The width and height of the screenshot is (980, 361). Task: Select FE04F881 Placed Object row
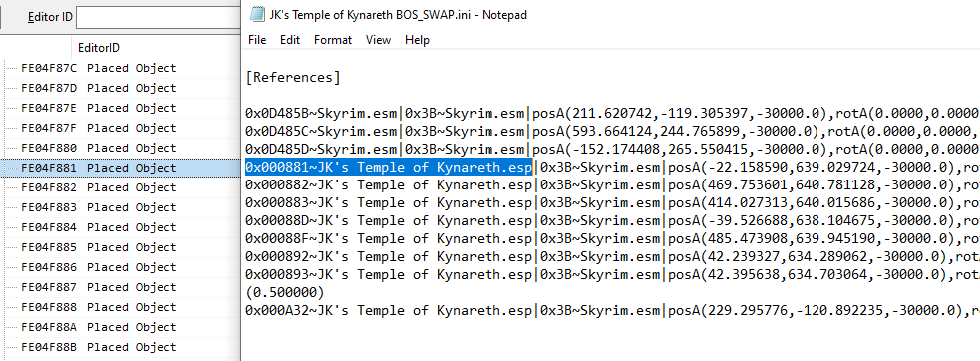pos(121,168)
